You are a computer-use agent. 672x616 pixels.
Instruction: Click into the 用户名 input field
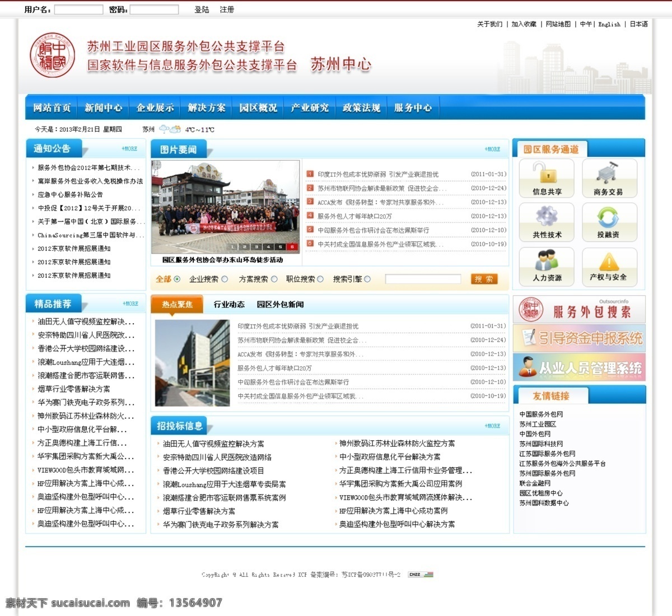click(x=78, y=10)
